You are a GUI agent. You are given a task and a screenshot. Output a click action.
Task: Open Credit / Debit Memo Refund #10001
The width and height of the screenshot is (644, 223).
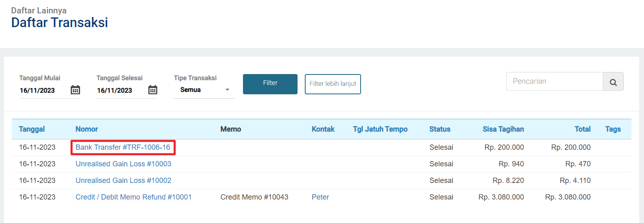133,197
